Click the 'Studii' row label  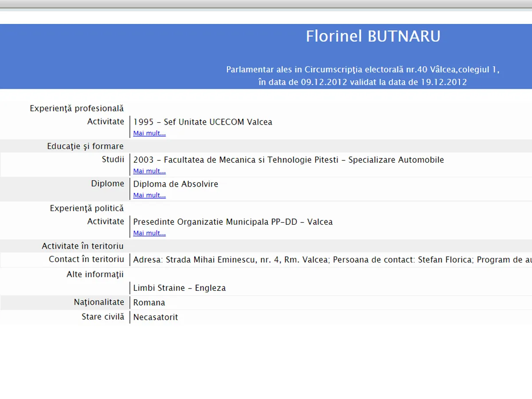coord(113,160)
